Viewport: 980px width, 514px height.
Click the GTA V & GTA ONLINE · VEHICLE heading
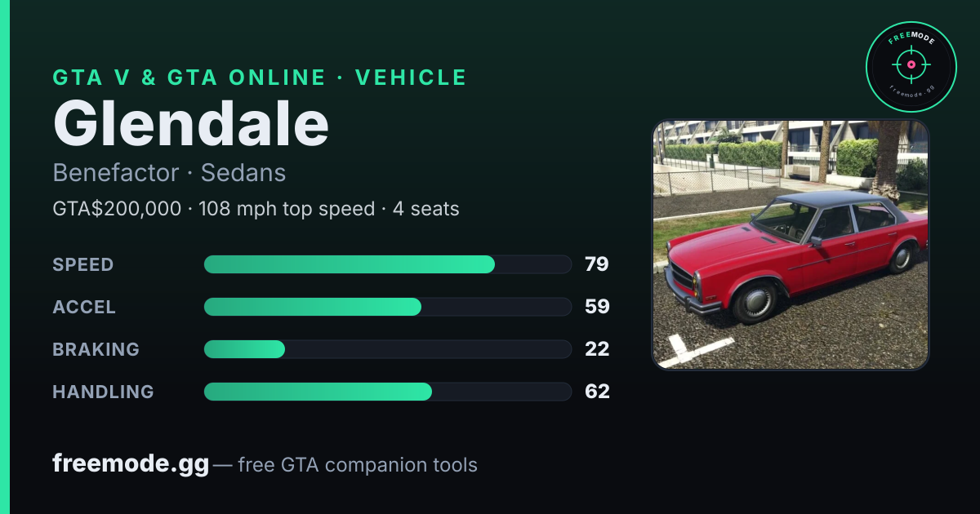tap(260, 78)
